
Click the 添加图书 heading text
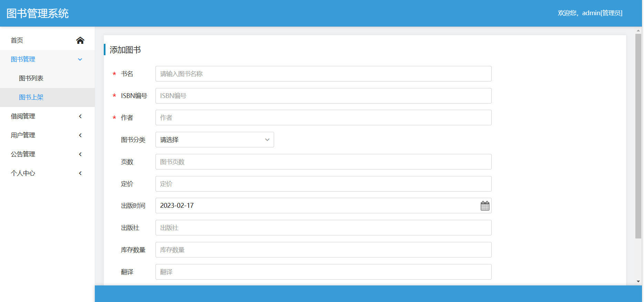pyautogui.click(x=125, y=50)
